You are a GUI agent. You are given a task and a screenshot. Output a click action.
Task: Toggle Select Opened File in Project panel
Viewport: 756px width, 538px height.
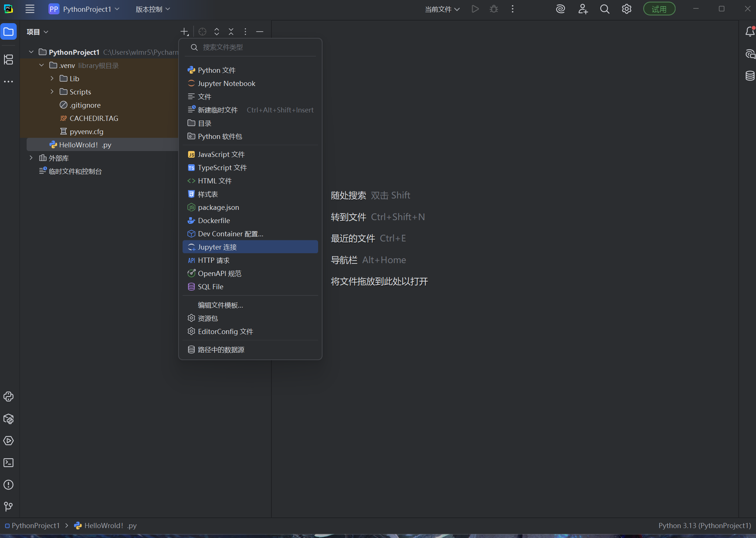click(202, 32)
